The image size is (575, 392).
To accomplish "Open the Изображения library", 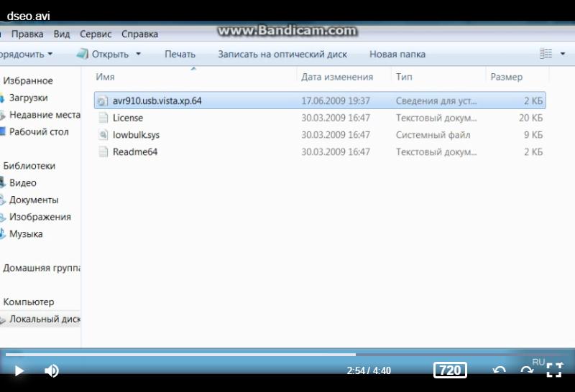I will tap(40, 217).
